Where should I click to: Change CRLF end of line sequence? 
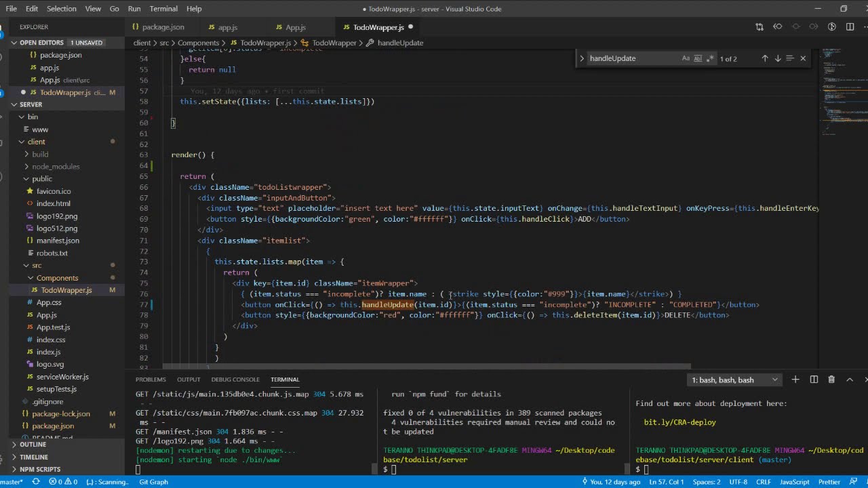(764, 482)
